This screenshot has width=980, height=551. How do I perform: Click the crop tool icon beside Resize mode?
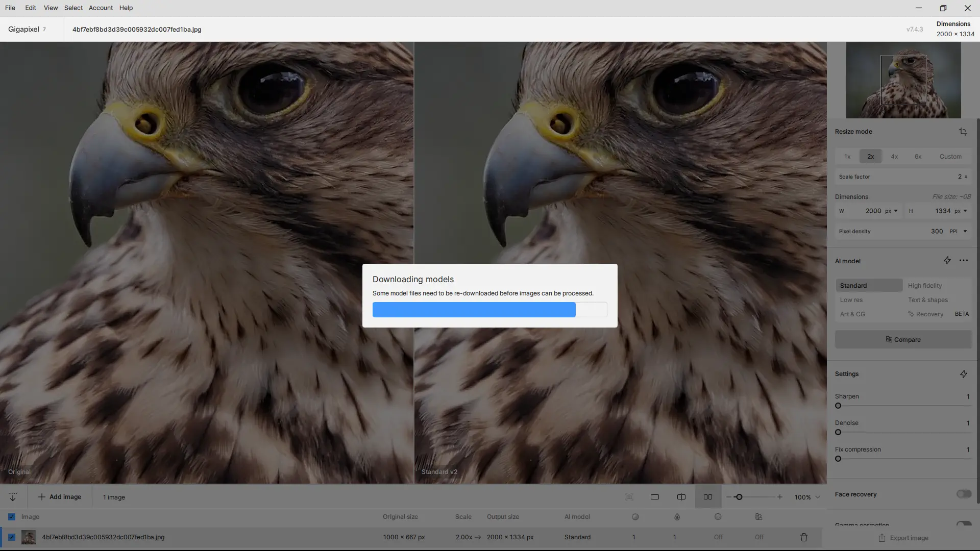pyautogui.click(x=963, y=132)
